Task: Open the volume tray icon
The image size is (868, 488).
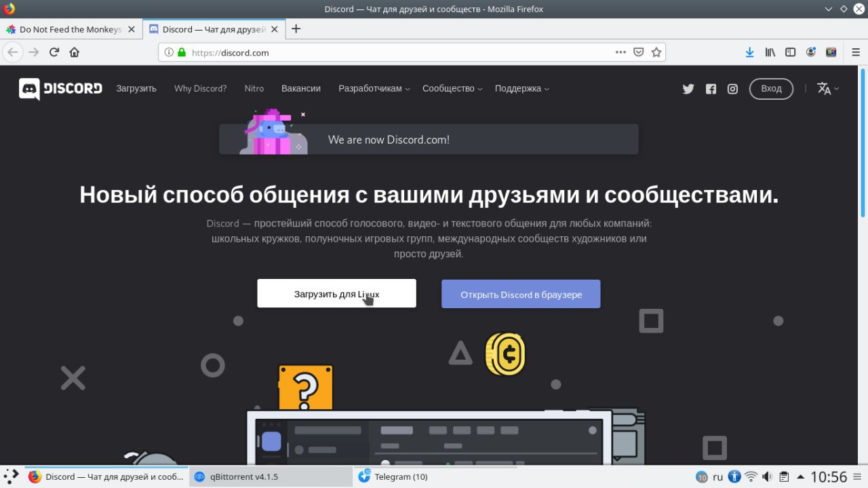Action: (767, 476)
